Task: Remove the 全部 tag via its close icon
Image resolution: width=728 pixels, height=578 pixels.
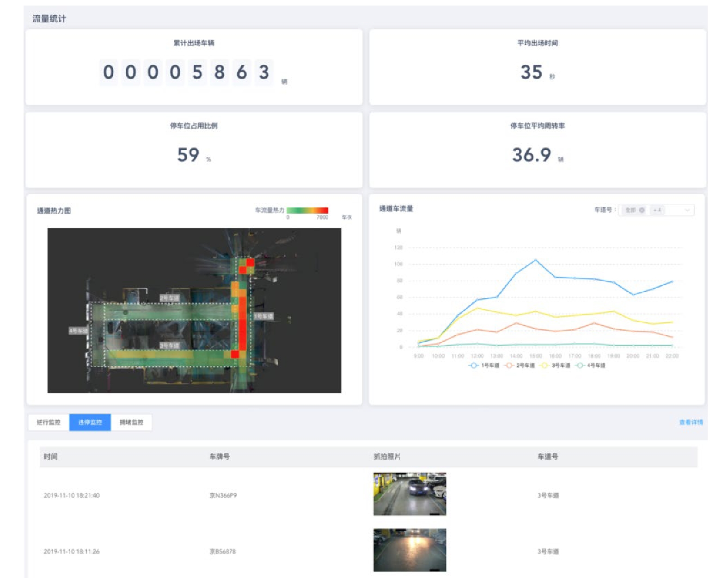Action: coord(642,210)
